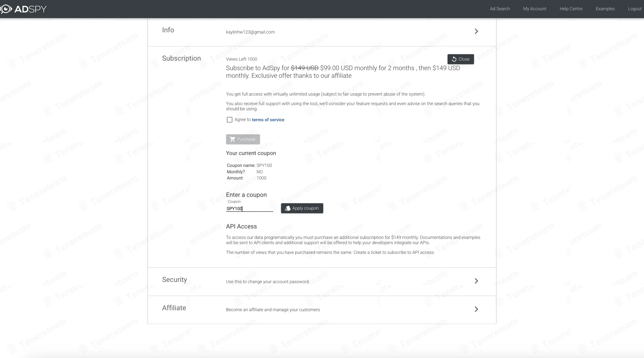View the Examples page
Screen dimensions: 644x358
click(x=605, y=9)
